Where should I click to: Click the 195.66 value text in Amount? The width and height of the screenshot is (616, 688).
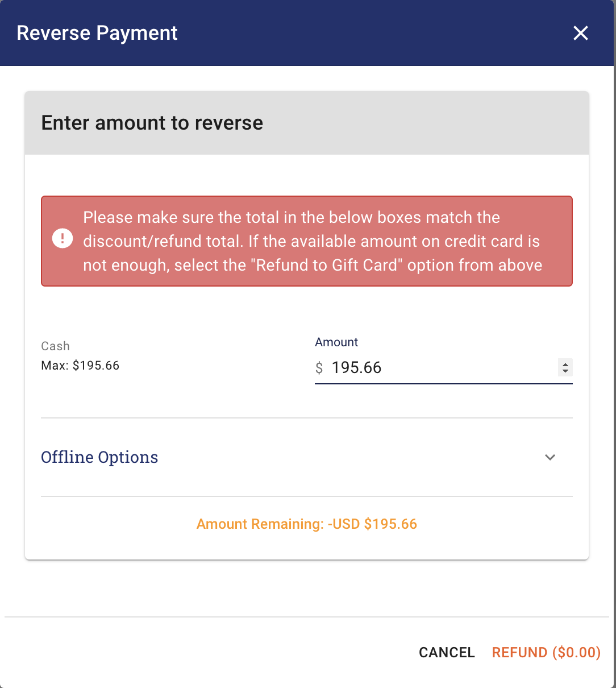357,368
